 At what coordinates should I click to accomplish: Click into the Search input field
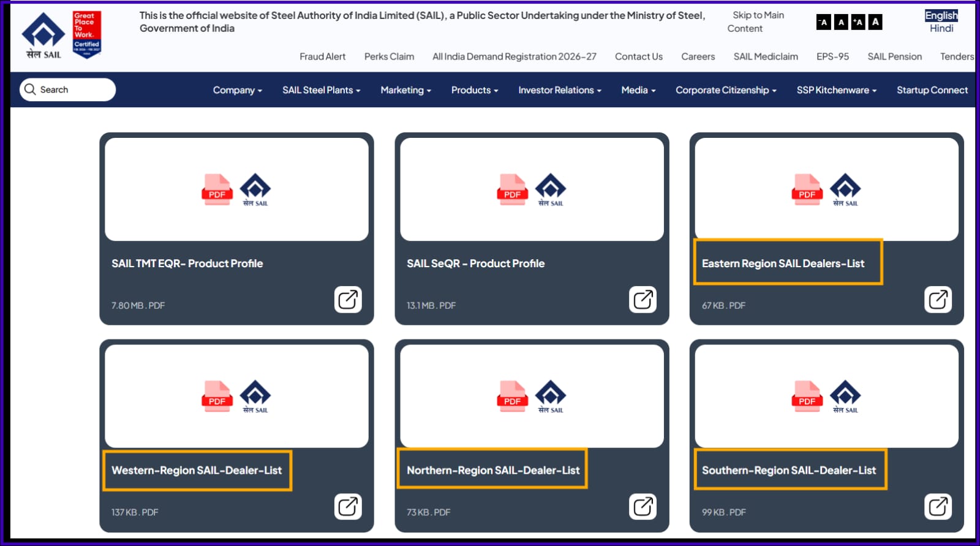pos(67,89)
